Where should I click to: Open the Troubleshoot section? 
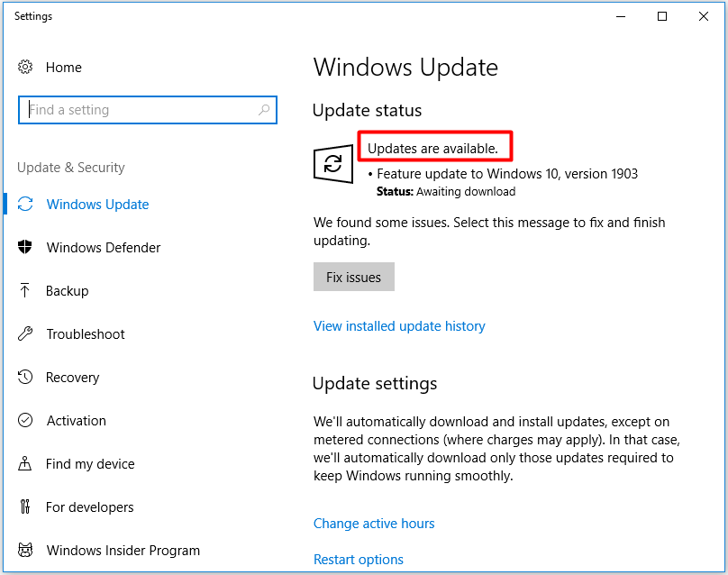click(x=86, y=334)
